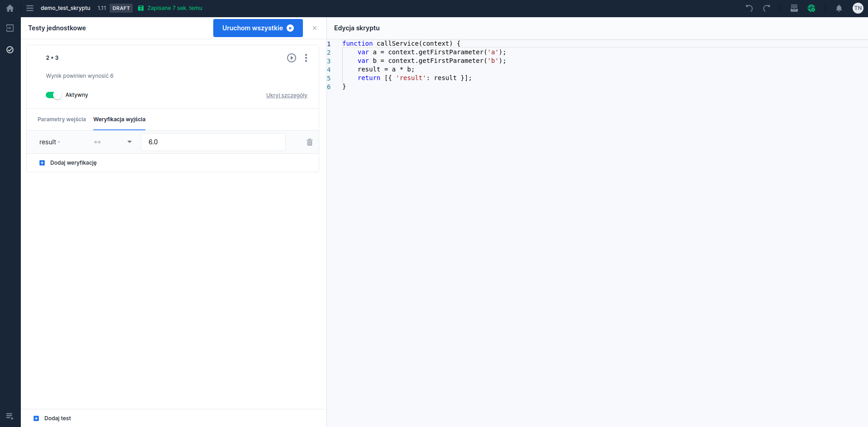The width and height of the screenshot is (868, 427).
Task: Click Uruchom wszystkie button
Action: (x=258, y=28)
